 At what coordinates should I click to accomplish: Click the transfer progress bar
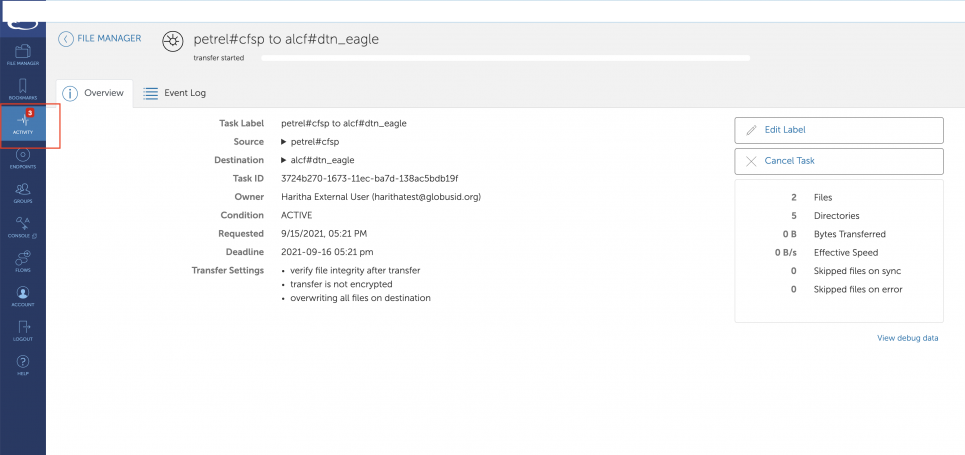505,58
